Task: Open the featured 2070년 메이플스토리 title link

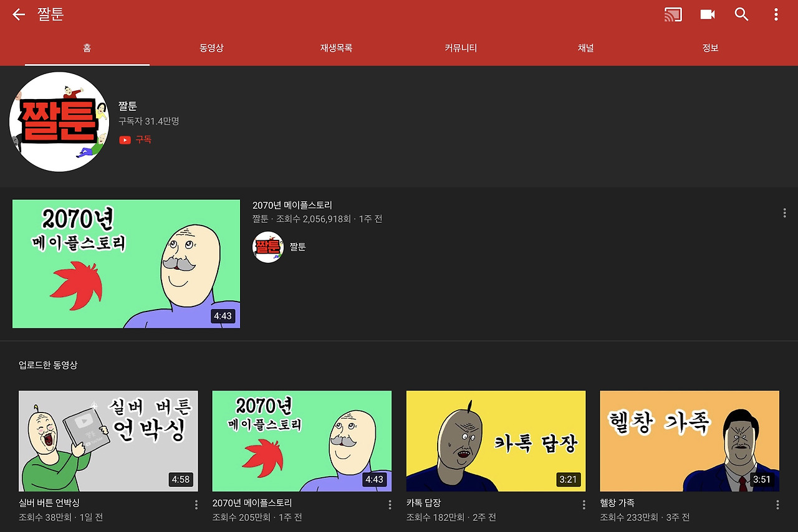Action: pyautogui.click(x=292, y=205)
